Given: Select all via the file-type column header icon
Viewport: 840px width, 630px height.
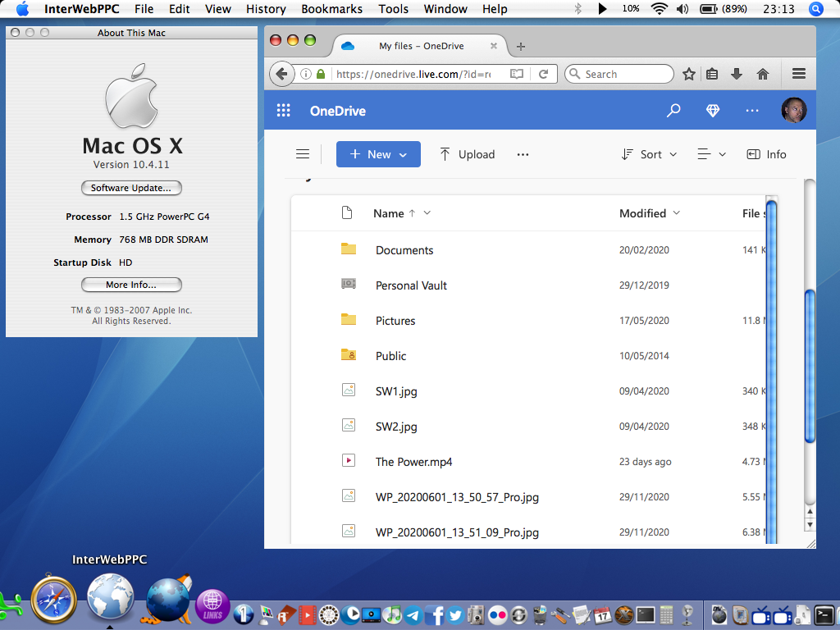Looking at the screenshot, I should [x=347, y=212].
